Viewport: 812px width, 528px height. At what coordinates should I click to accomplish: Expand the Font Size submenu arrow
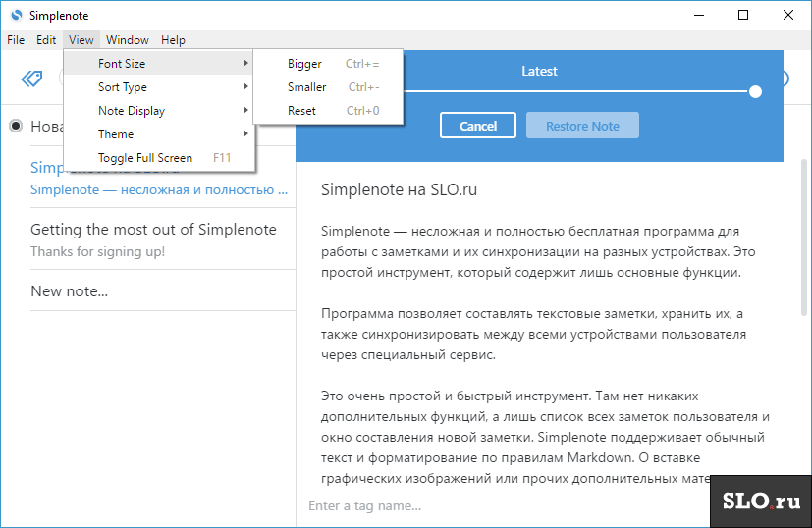245,64
